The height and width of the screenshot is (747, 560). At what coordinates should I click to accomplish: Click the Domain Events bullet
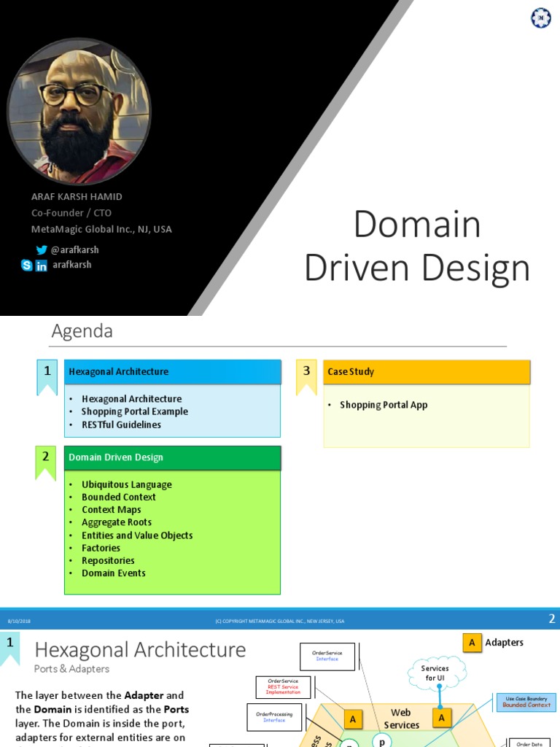pos(114,573)
